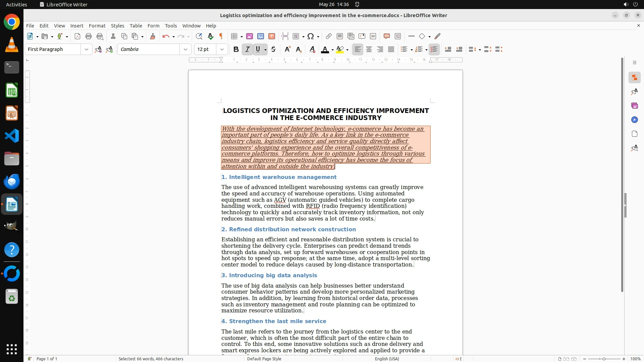The image size is (644, 362).
Task: Click the Insert Special Character omega icon
Action: pos(311,36)
